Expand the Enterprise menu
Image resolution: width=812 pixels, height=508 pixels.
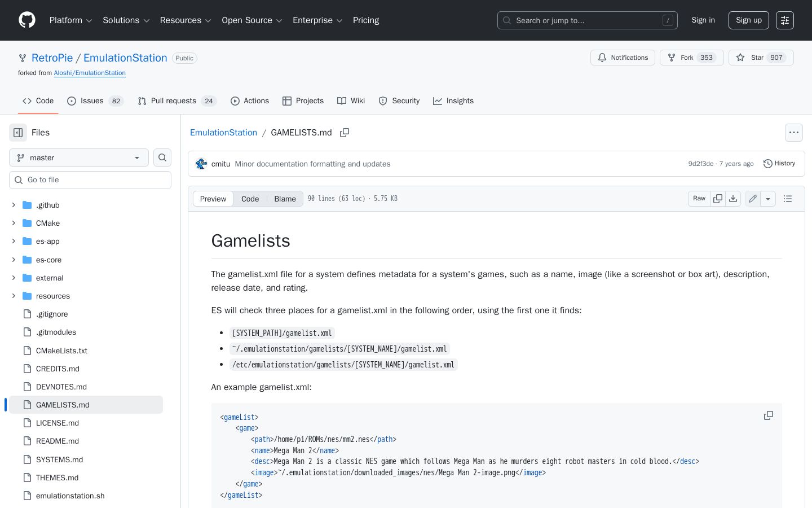317,20
